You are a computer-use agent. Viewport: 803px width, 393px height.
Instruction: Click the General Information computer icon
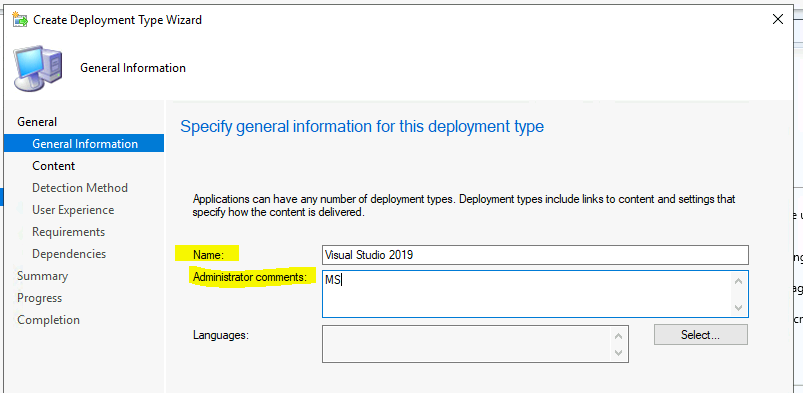pyautogui.click(x=37, y=68)
